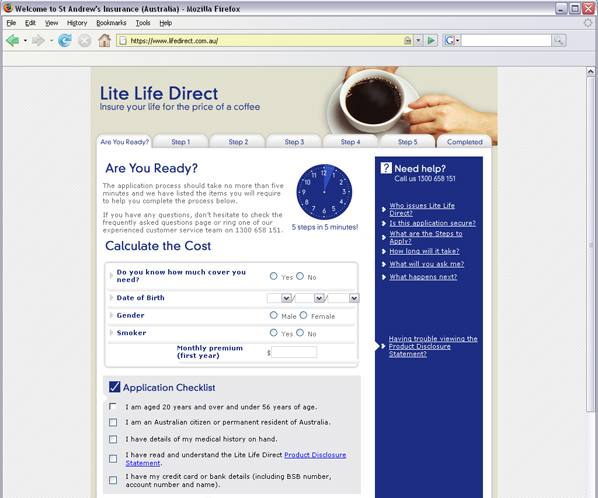Switch to the Step 3 tab
Screen dimensions: 598x498
(294, 142)
